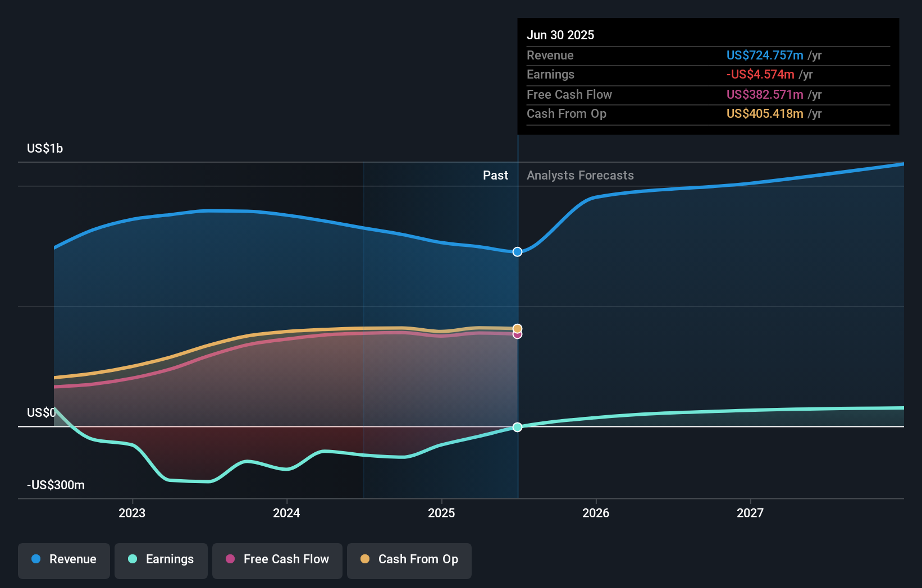
Task: Select the Analysts Forecasts section label
Action: point(580,175)
